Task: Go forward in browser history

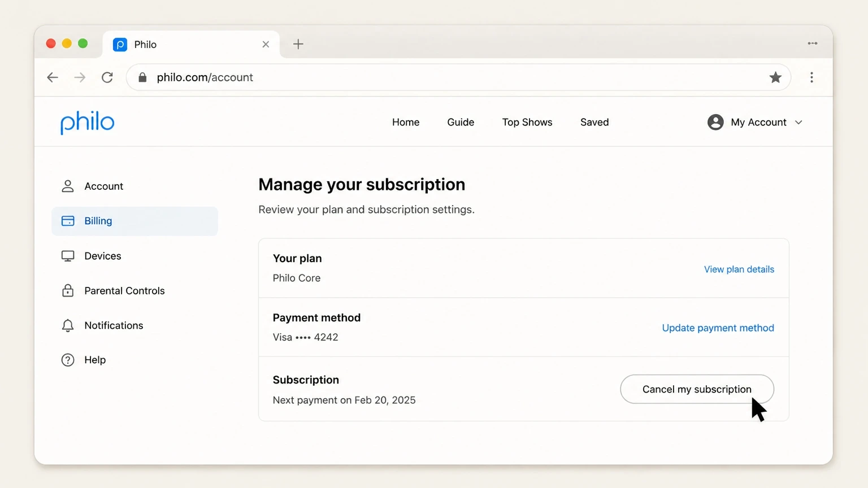Action: pyautogui.click(x=80, y=77)
